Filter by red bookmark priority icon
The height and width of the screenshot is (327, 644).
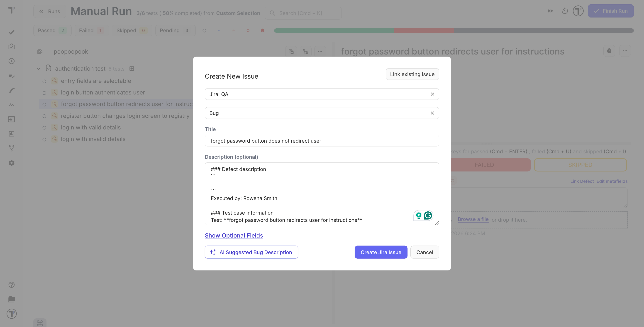coord(263,31)
